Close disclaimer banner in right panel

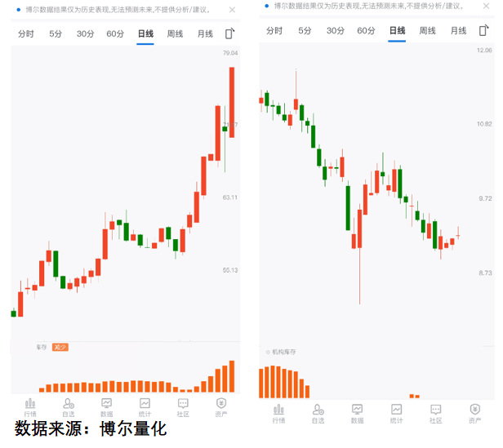(485, 7)
